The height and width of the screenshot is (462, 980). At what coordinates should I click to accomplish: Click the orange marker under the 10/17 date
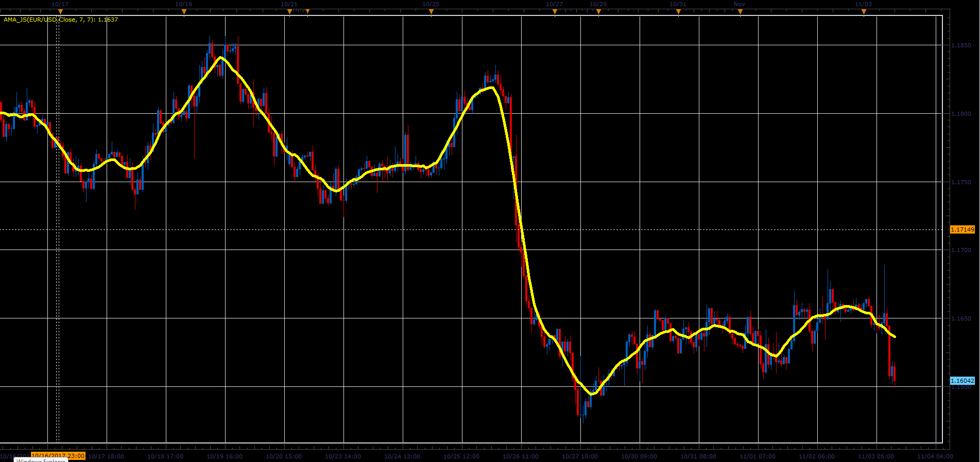tap(60, 11)
